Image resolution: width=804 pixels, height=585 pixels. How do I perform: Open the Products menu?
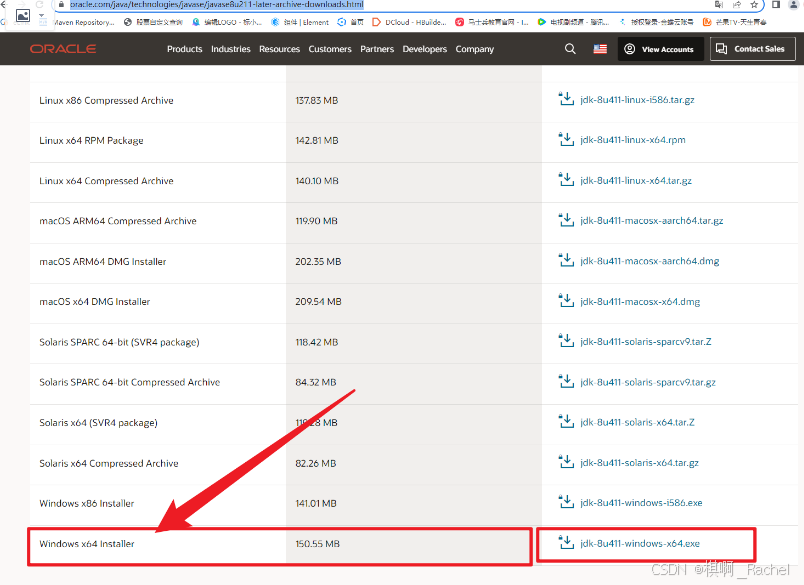point(185,49)
